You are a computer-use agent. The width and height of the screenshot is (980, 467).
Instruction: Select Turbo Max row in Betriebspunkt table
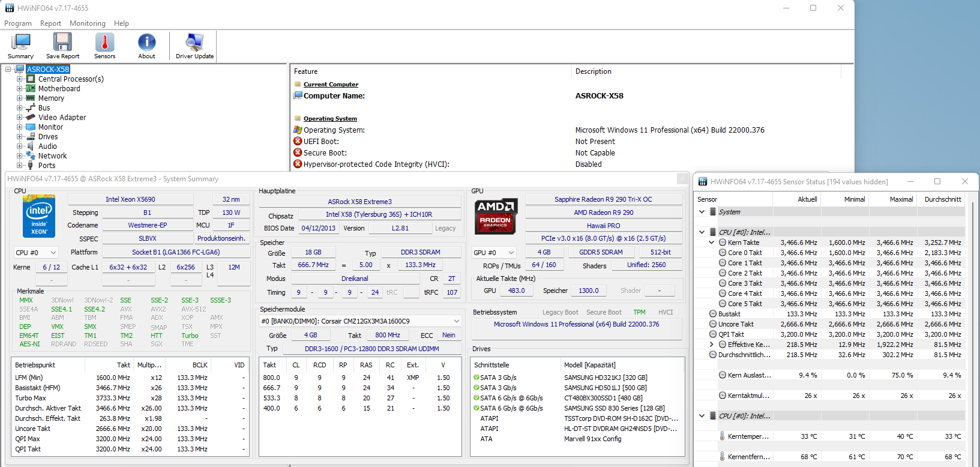click(x=130, y=398)
